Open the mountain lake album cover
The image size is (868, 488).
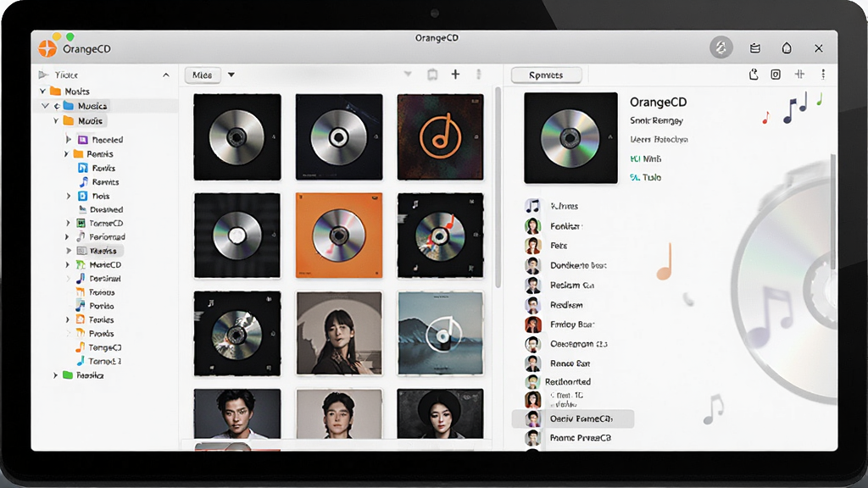440,334
